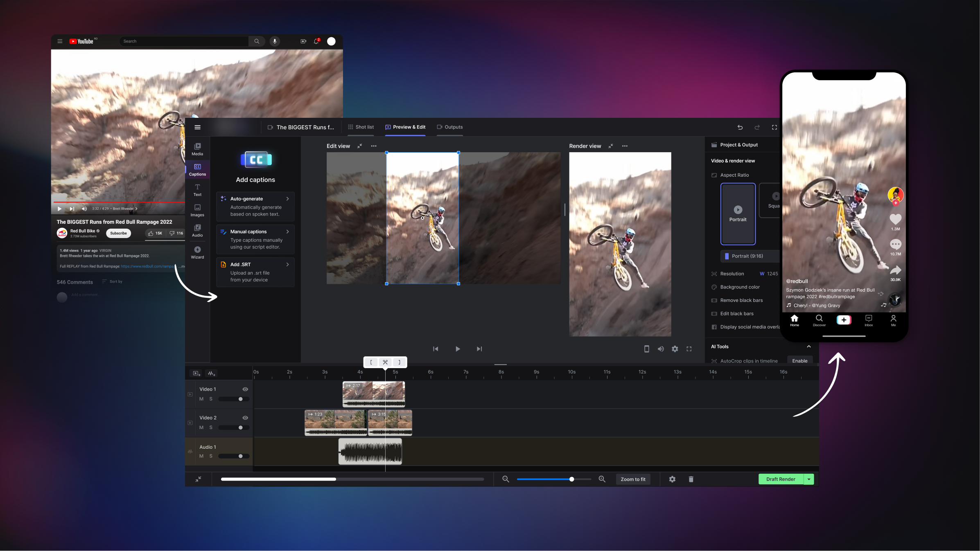Click the scissors split clip icon

pos(385,362)
